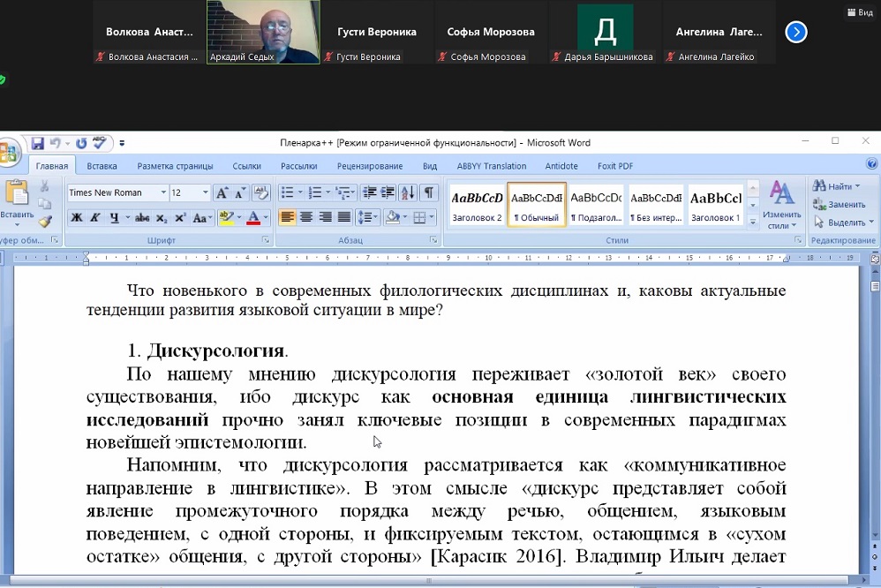Image resolution: width=881 pixels, height=588 pixels.
Task: Open the font size 12 dropdown
Action: tap(206, 192)
